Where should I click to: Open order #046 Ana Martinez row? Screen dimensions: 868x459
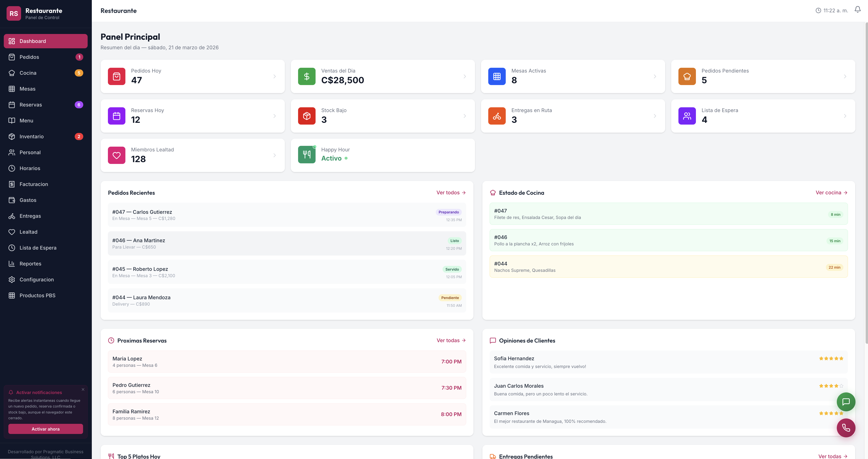(287, 243)
